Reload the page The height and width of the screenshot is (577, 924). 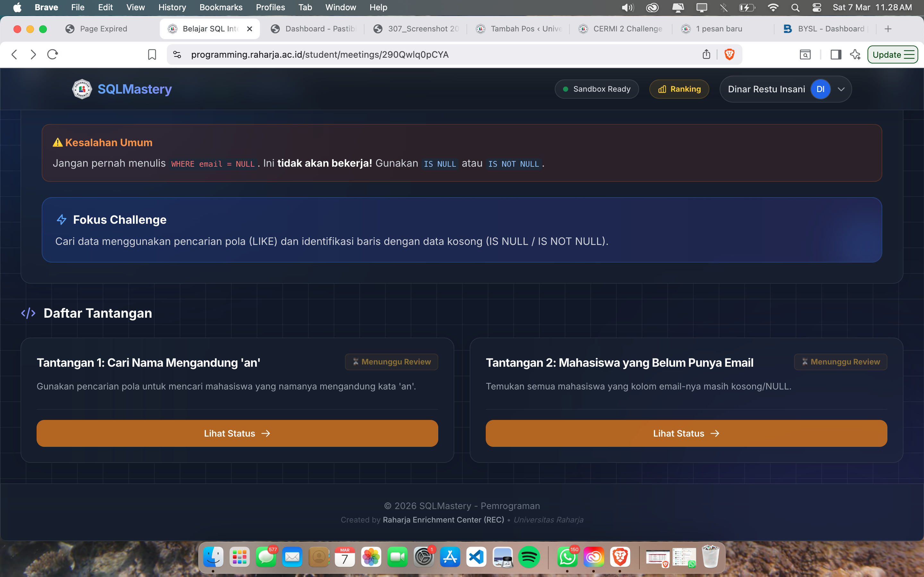[52, 54]
